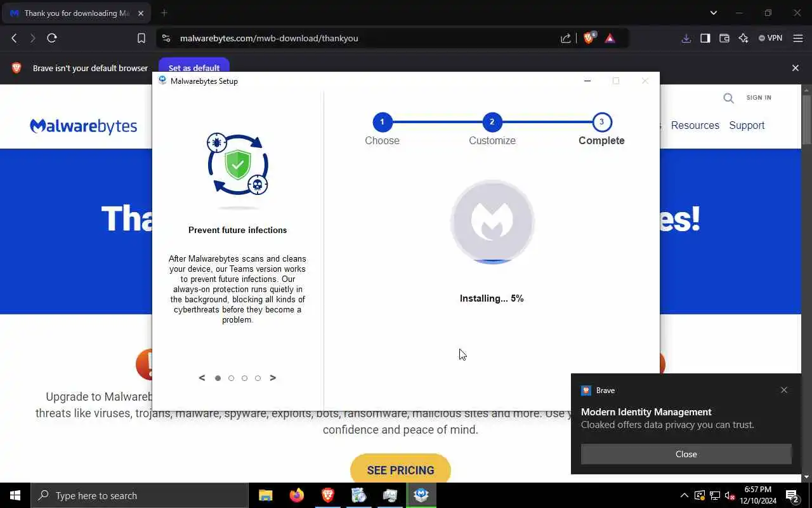812x508 pixels.
Task: Click the Set as default button
Action: click(x=194, y=68)
